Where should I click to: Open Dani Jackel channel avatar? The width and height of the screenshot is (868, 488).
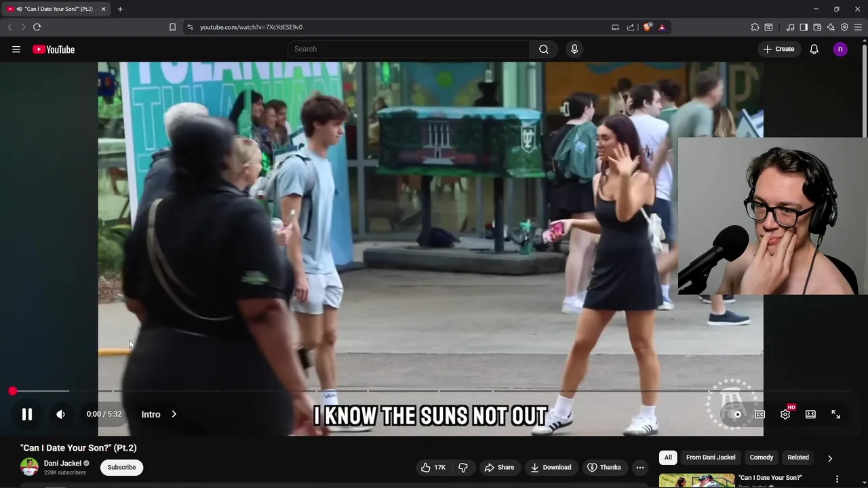click(x=29, y=467)
